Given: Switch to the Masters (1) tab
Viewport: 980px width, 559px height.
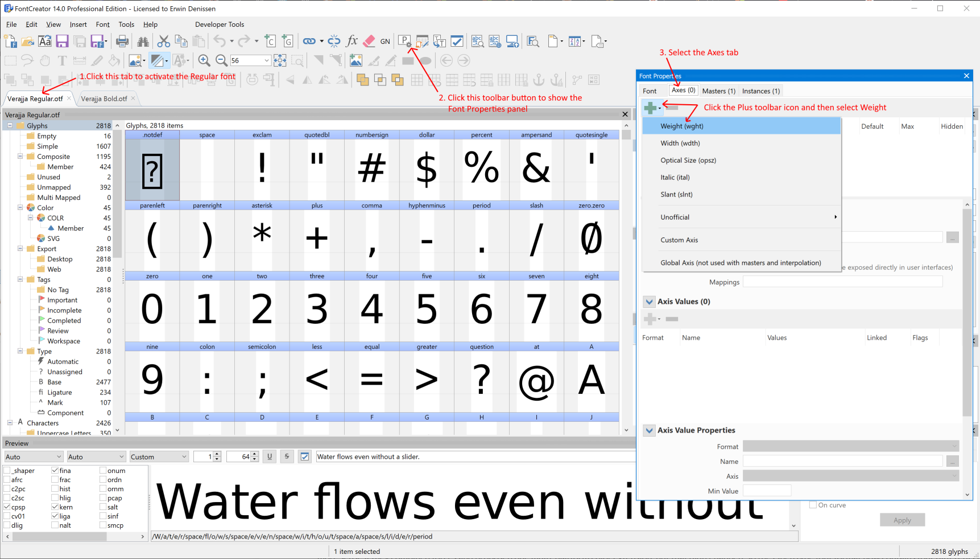Looking at the screenshot, I should (x=718, y=91).
